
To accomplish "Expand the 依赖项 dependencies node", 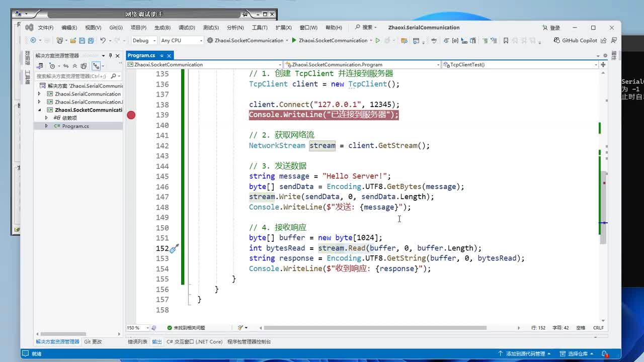I will tap(46, 118).
